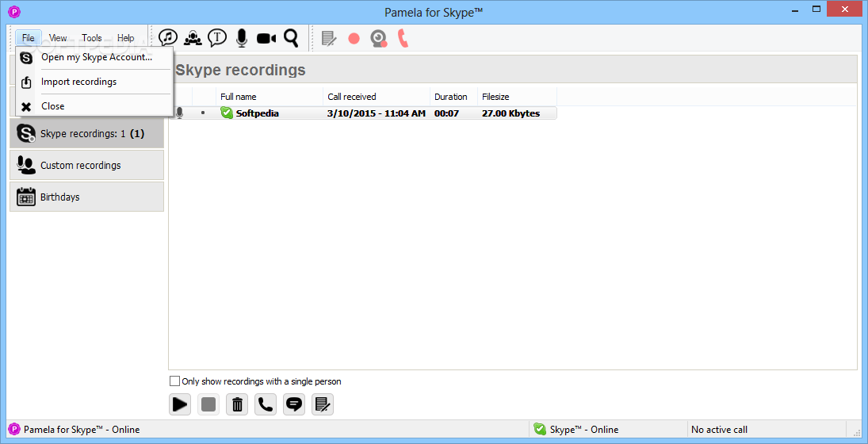868x444 pixels.
Task: Click the group conference toolbar icon
Action: tap(193, 37)
